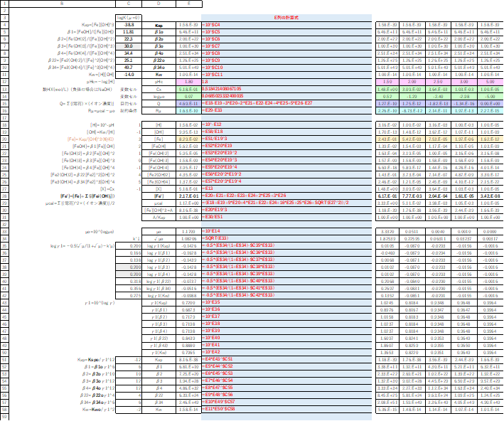
Task: Click the formula =10^$C4 cell
Action: [x=286, y=25]
